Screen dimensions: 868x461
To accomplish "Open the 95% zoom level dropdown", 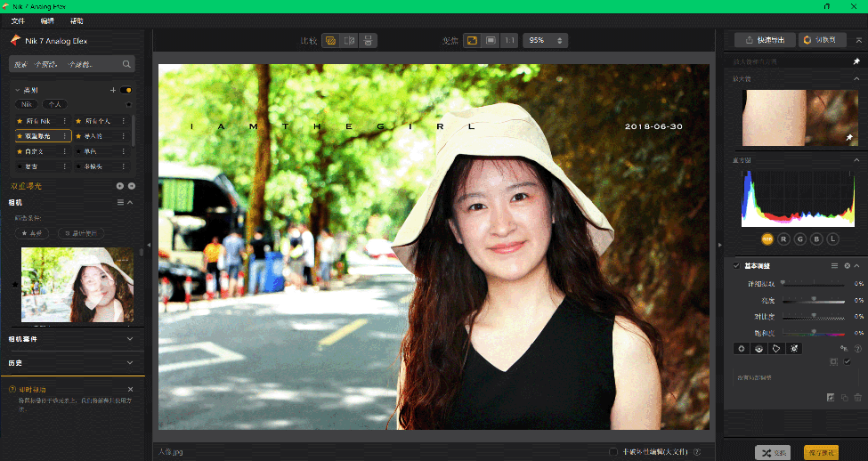I will [545, 40].
